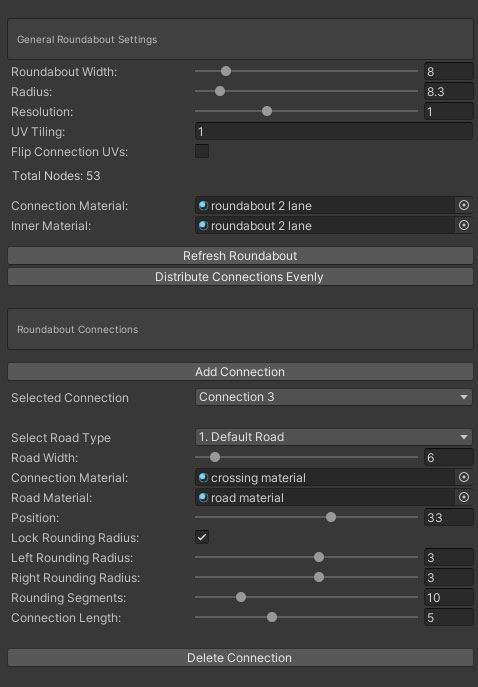Click the top Connection Material sphere icon
Screen dimensions: 478x687
(x=203, y=205)
